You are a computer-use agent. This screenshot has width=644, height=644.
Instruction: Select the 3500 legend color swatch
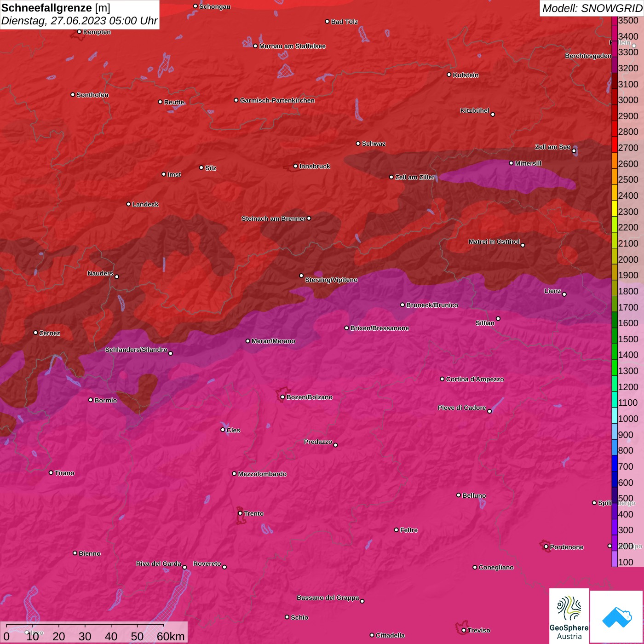(x=614, y=20)
